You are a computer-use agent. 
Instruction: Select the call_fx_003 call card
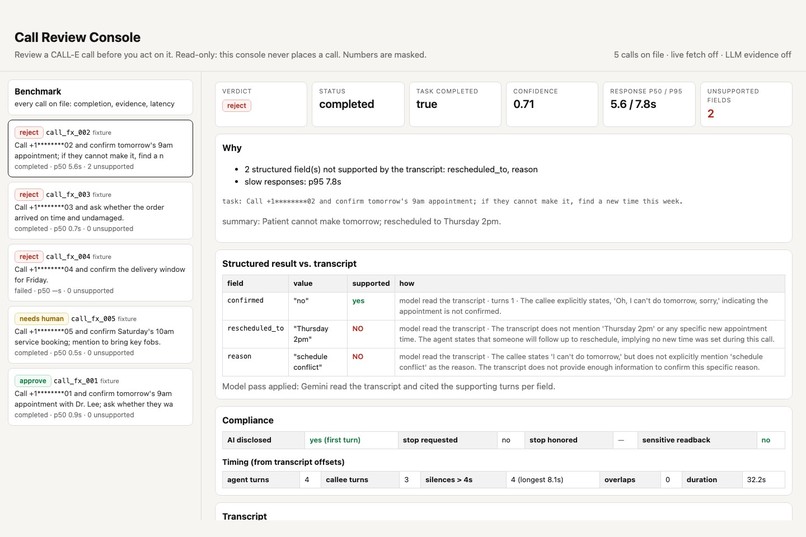100,211
